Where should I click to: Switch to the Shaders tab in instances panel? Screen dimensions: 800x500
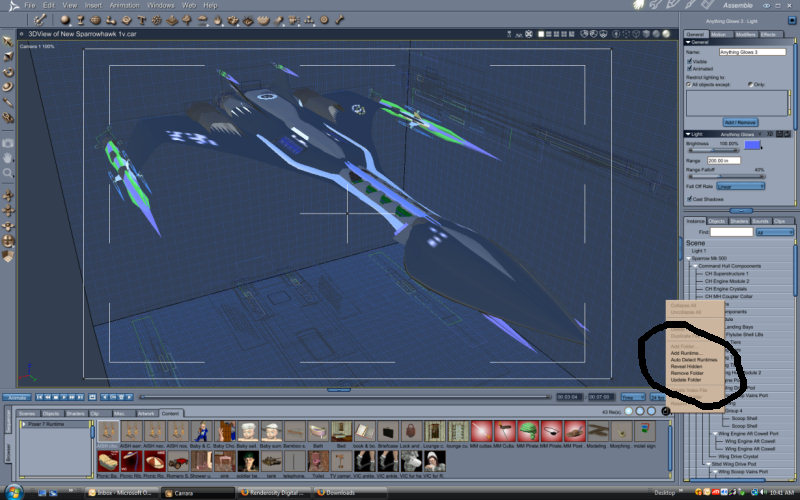tap(738, 220)
